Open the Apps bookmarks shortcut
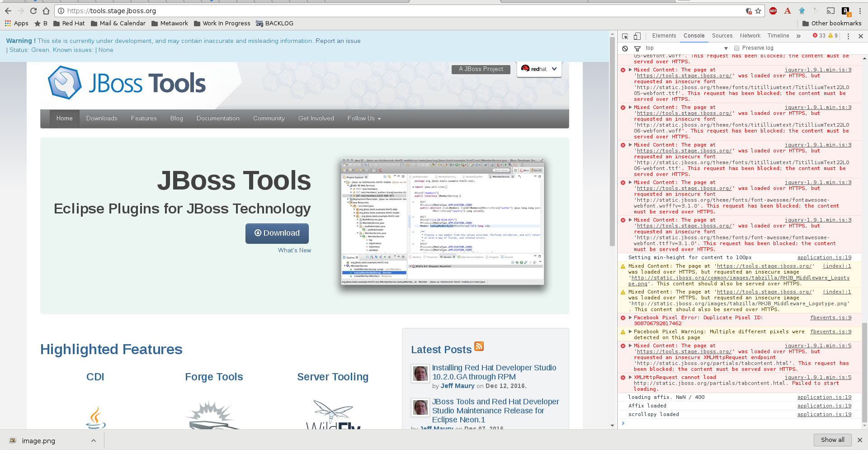Image resolution: width=868 pixels, height=450 pixels. pos(16,24)
